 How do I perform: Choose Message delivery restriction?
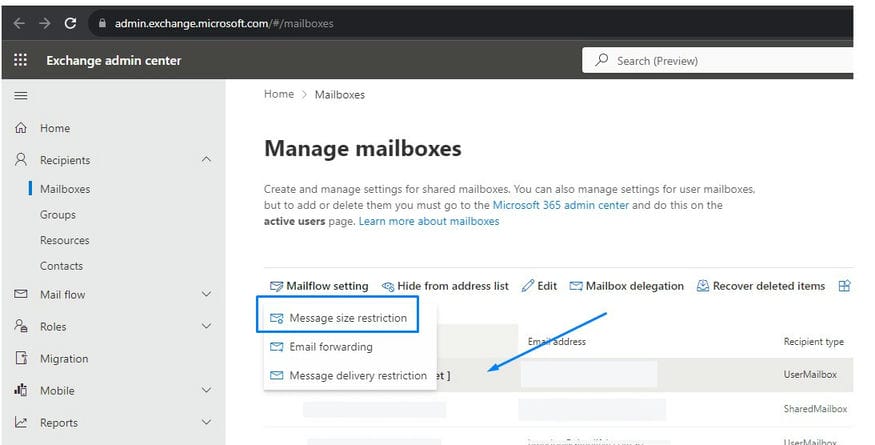pyautogui.click(x=350, y=375)
